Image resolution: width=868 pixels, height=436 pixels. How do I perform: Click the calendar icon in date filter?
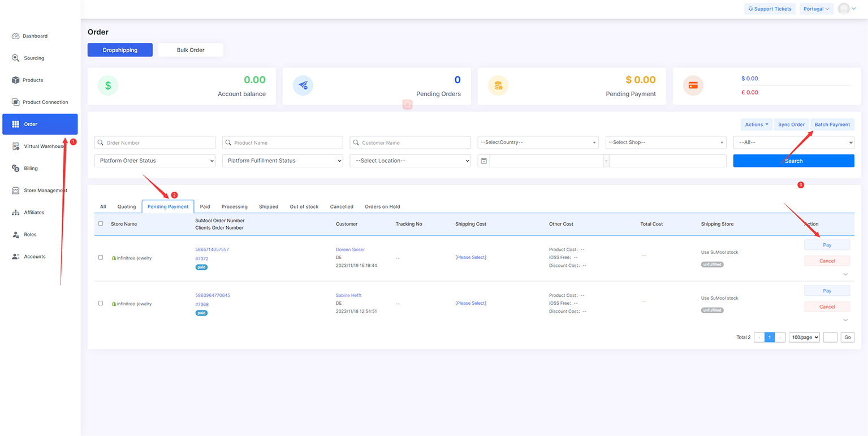pyautogui.click(x=484, y=161)
